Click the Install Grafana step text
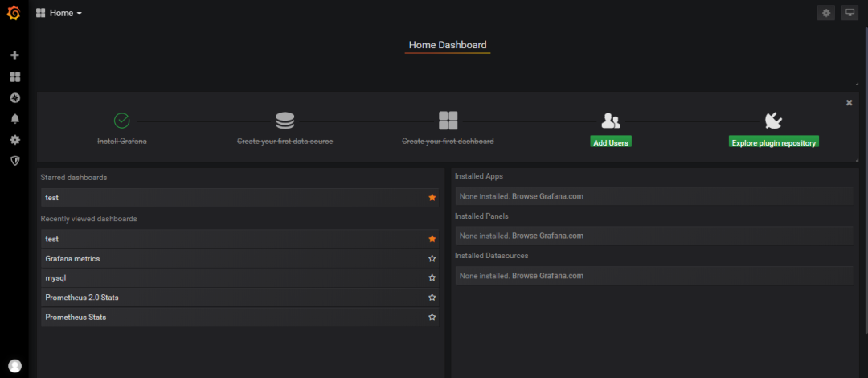Viewport: 868px width, 378px height. pyautogui.click(x=122, y=142)
